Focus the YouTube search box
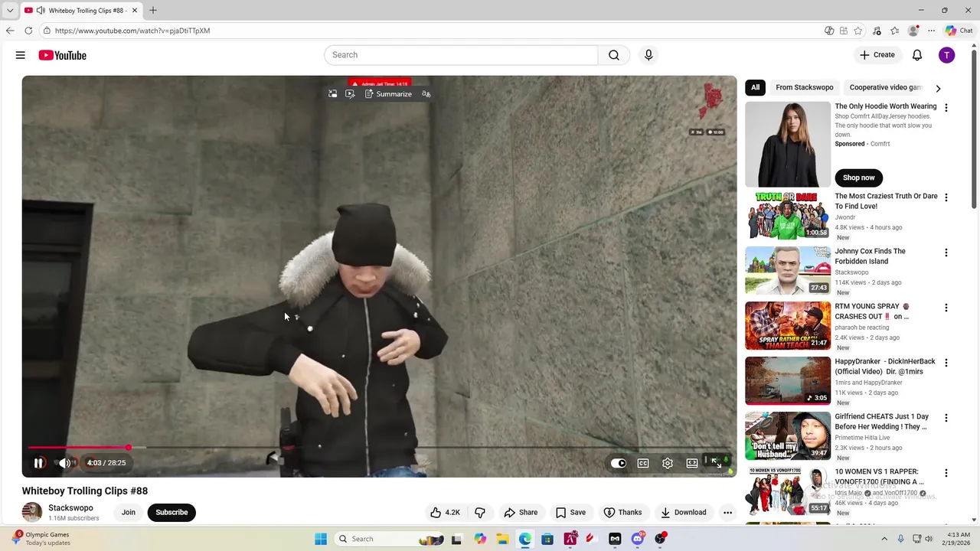Screen dimensions: 980x551 point(461,55)
